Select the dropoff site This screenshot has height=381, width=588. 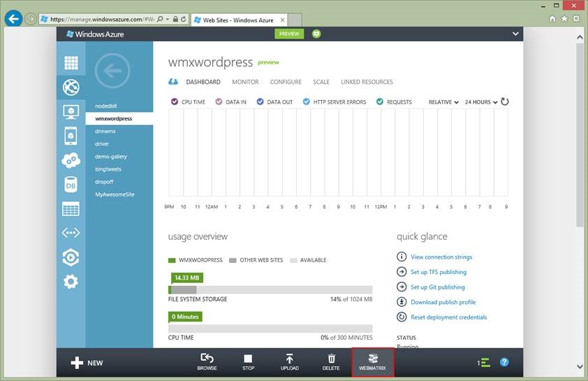[104, 182]
